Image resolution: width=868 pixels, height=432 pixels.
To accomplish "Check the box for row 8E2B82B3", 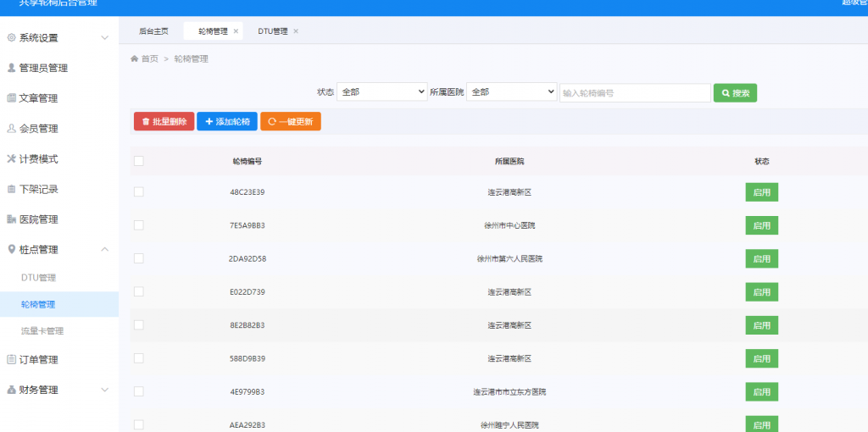I will pyautogui.click(x=139, y=324).
